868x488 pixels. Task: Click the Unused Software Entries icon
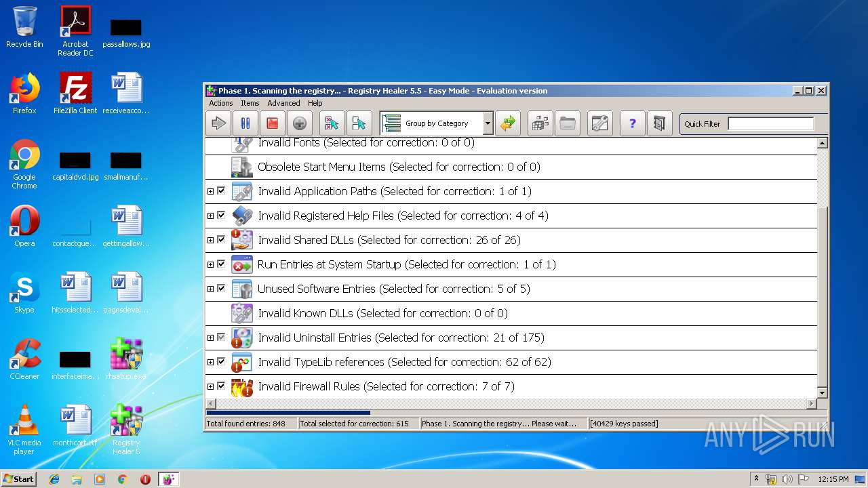point(241,289)
